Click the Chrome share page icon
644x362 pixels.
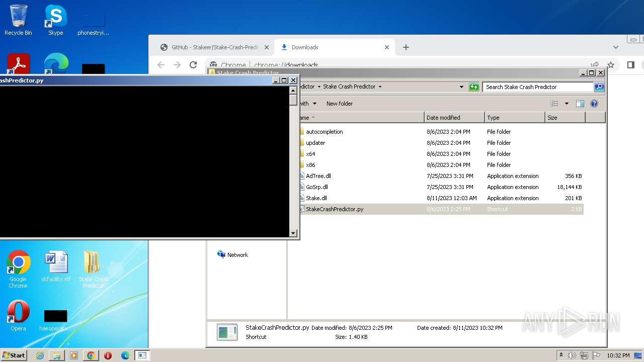(x=595, y=65)
